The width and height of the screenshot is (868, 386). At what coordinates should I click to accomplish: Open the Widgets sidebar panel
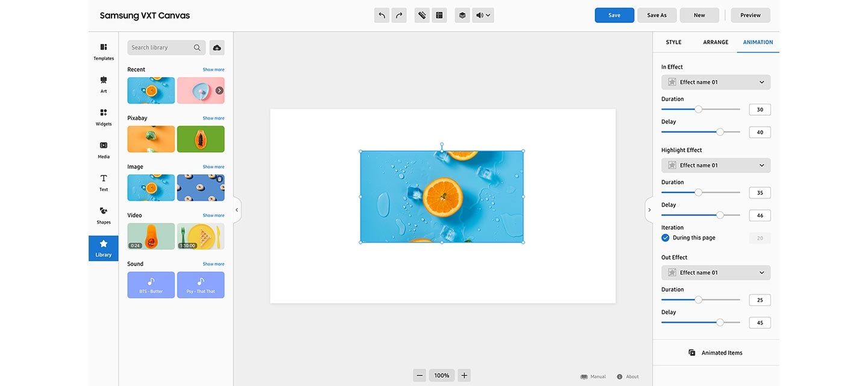click(x=104, y=116)
